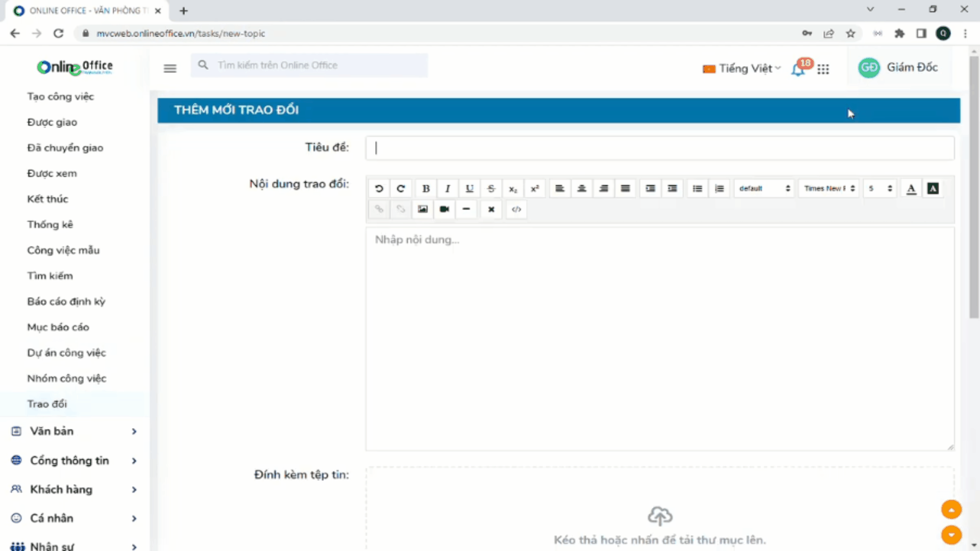Expand the Văn bản sidebar section

74,431
